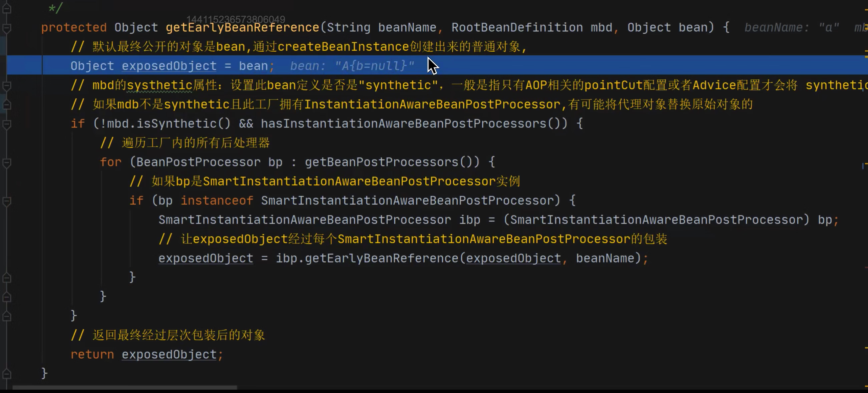
Task: Fold marker beside '// 如果mdb不是synthetic' comment
Action: pyautogui.click(x=6, y=105)
